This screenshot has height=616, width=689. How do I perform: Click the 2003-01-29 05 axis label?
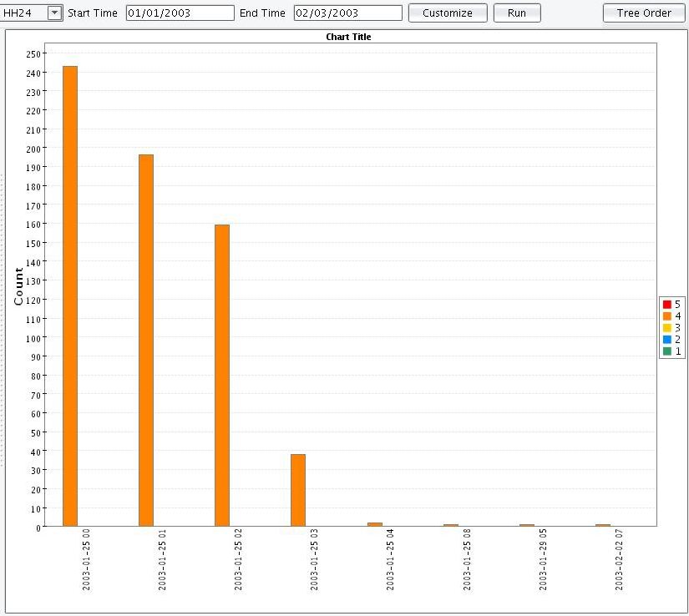pos(543,559)
